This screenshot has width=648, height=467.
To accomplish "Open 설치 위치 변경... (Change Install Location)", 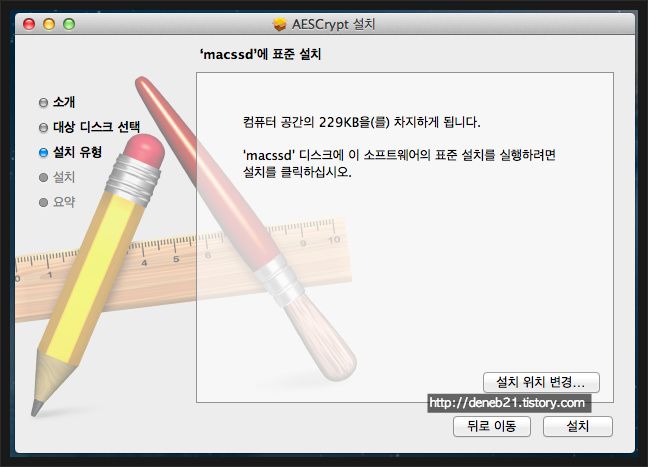I will pyautogui.click(x=541, y=382).
